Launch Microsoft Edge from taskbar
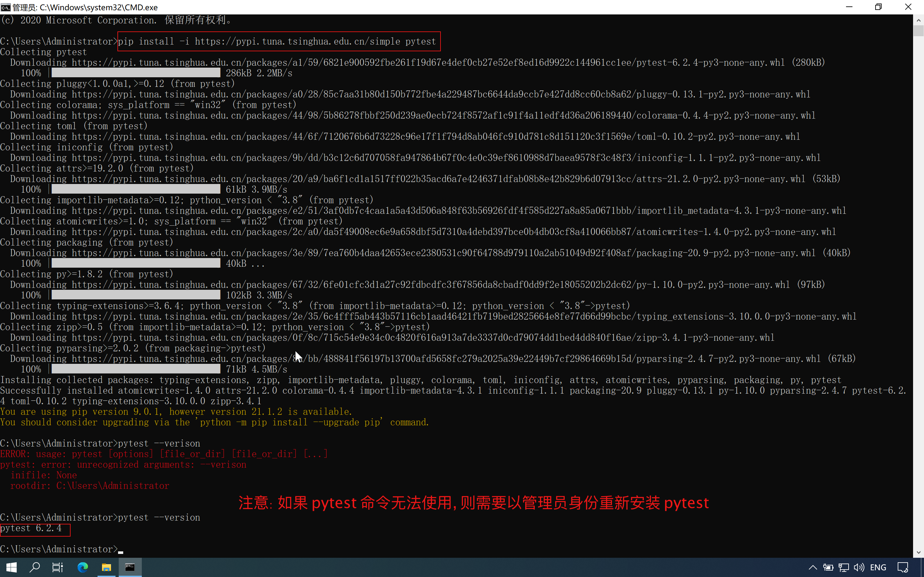Image resolution: width=924 pixels, height=577 pixels. pos(82,567)
